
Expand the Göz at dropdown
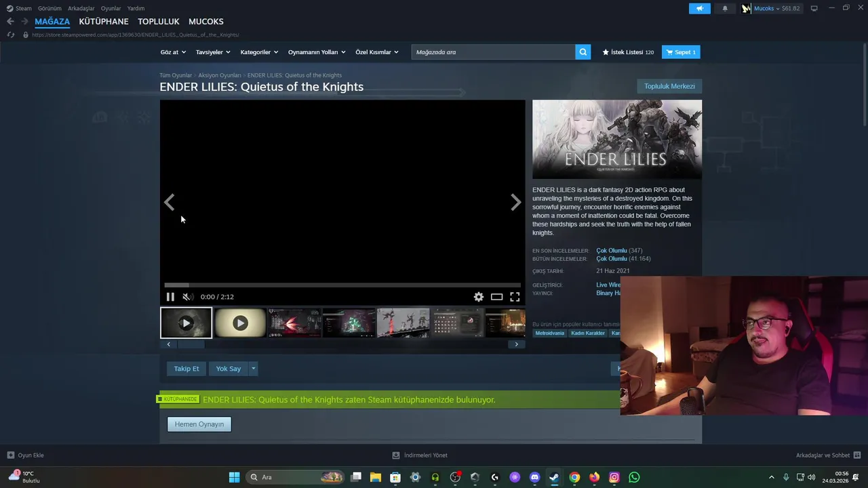172,52
